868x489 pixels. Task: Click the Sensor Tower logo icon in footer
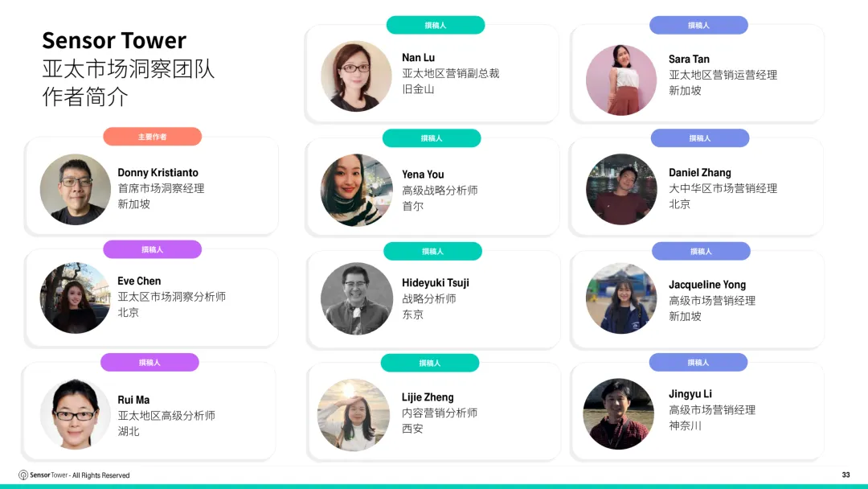23,475
